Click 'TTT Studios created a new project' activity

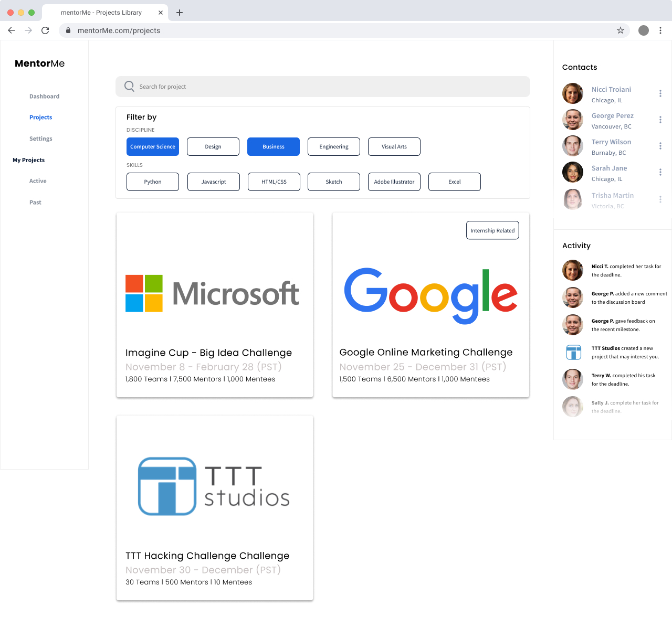pos(625,353)
